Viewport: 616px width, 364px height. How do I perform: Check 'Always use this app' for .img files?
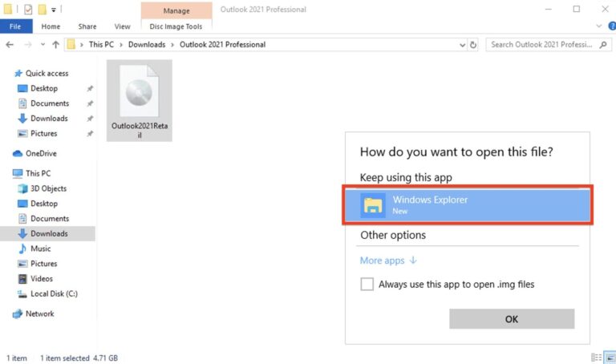click(367, 284)
